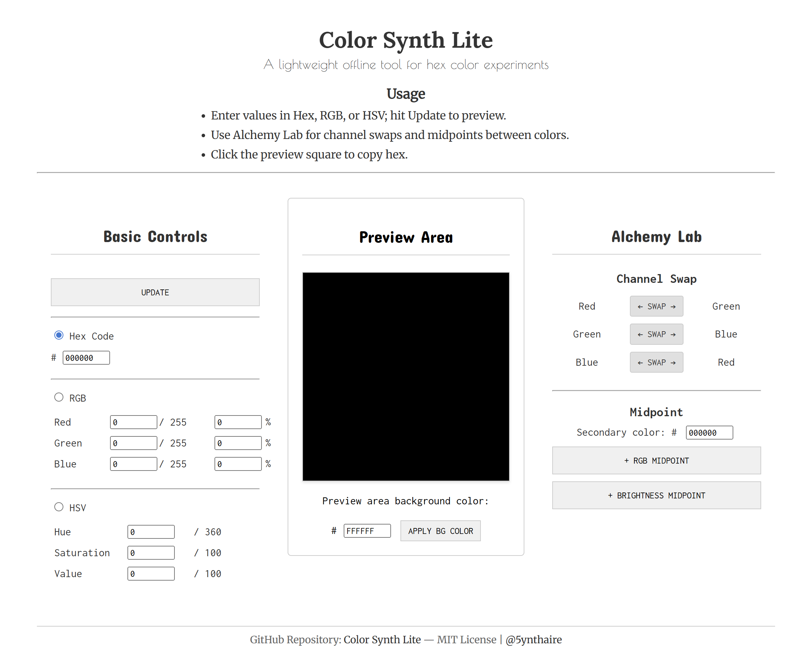
Task: Click the Red 0-255 value field
Action: point(133,422)
